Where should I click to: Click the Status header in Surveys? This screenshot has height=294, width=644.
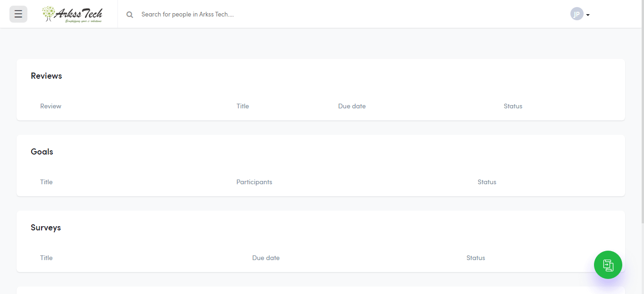pos(476,258)
